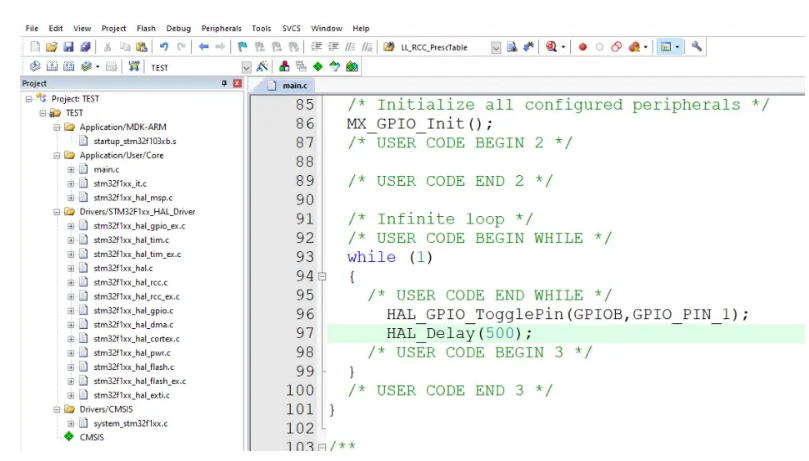Undo the last edit
809x461 pixels.
tap(164, 47)
